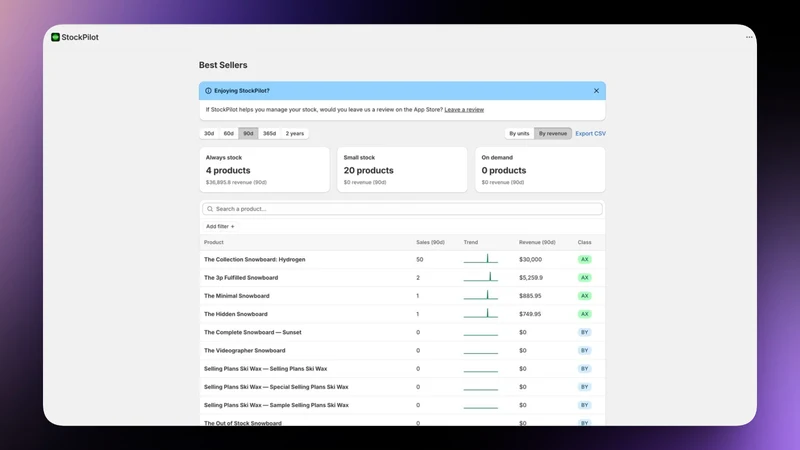The image size is (800, 450).
Task: Select the 365d time range
Action: click(x=269, y=134)
